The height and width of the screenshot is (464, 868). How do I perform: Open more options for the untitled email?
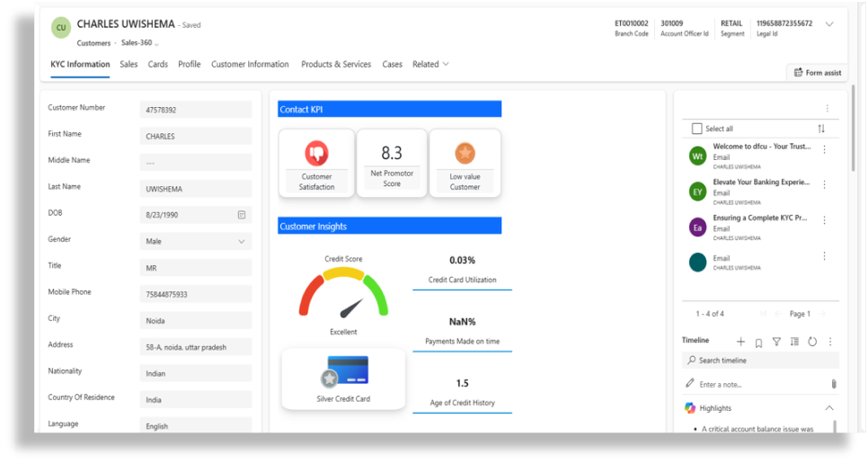point(824,256)
